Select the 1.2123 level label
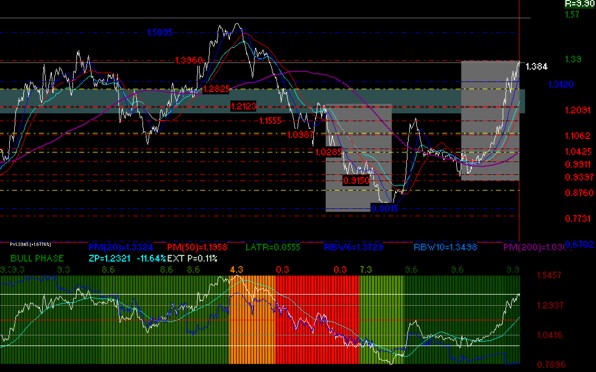Image resolution: width=596 pixels, height=372 pixels. (244, 106)
